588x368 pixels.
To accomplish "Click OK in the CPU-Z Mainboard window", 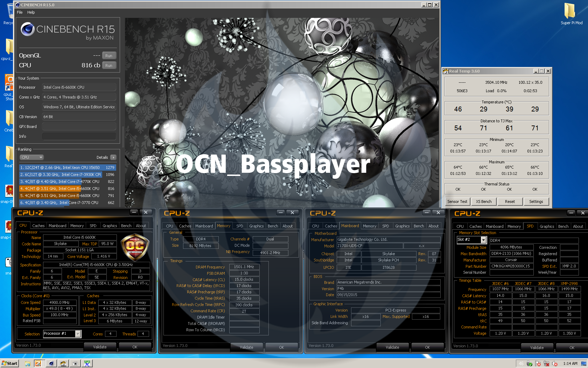I will coord(427,347).
